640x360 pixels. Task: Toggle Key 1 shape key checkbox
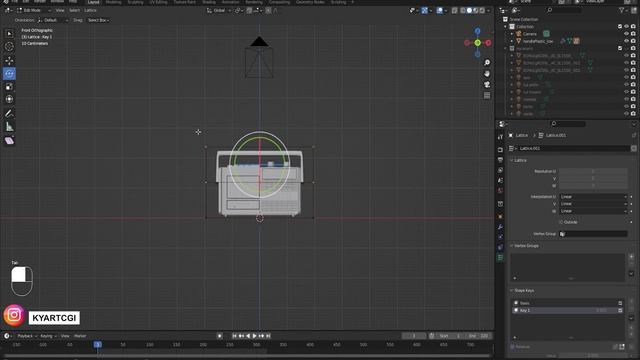(620, 311)
